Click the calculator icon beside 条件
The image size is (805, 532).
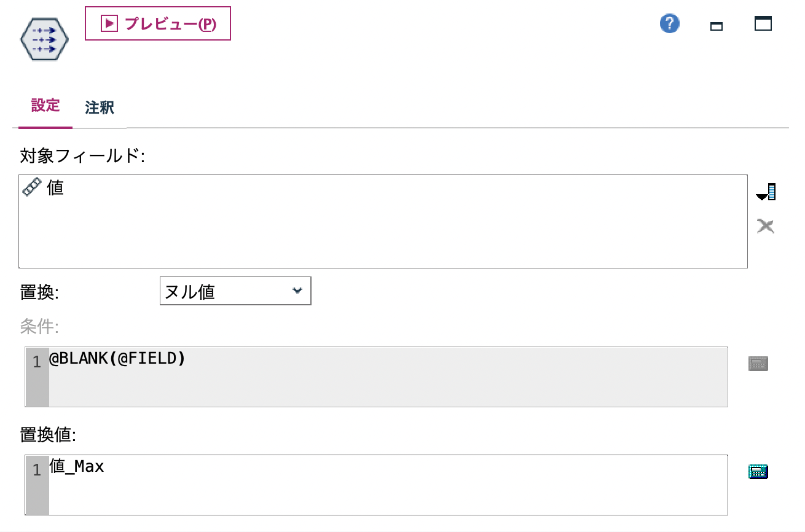tap(759, 363)
